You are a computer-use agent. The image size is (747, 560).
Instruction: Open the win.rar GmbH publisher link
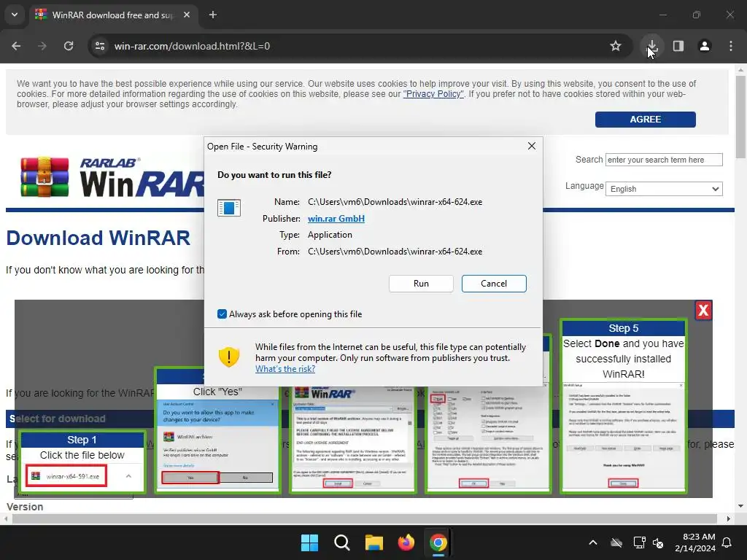(336, 219)
